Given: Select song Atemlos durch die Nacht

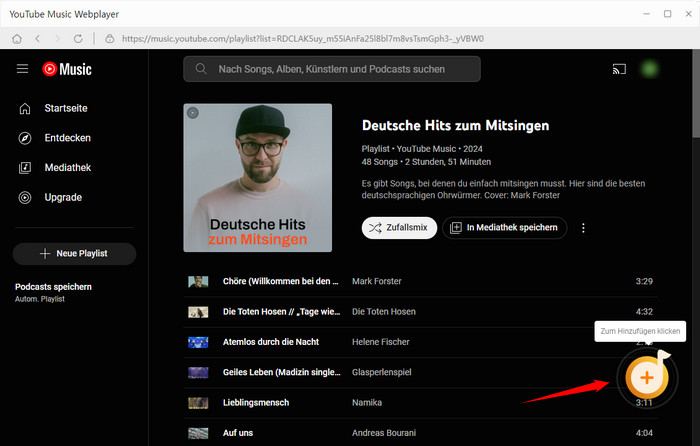Looking at the screenshot, I should point(271,342).
